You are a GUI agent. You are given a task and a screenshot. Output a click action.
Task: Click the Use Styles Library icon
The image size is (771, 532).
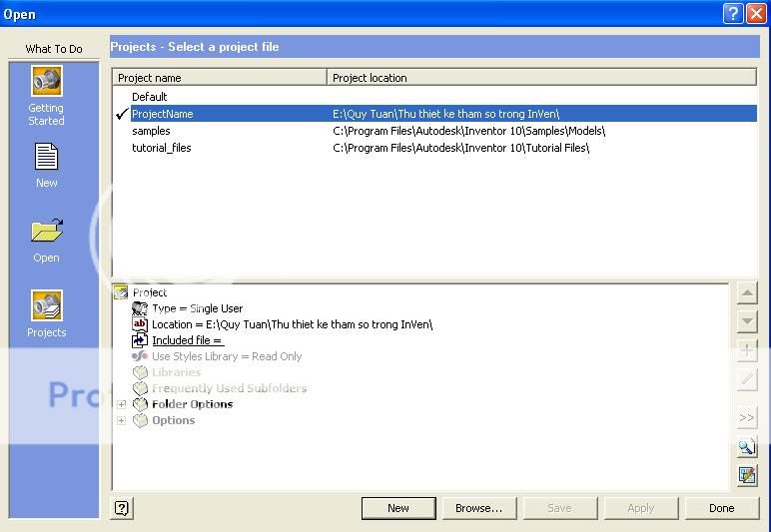[x=140, y=356]
